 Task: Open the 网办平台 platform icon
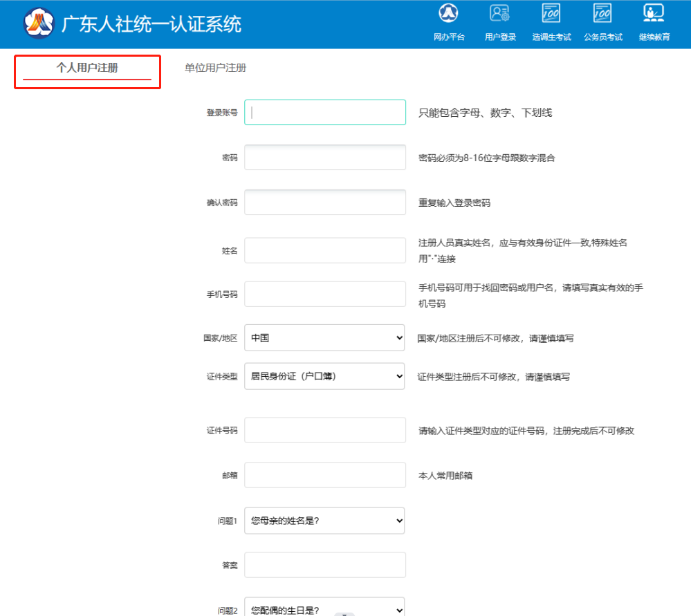[448, 21]
